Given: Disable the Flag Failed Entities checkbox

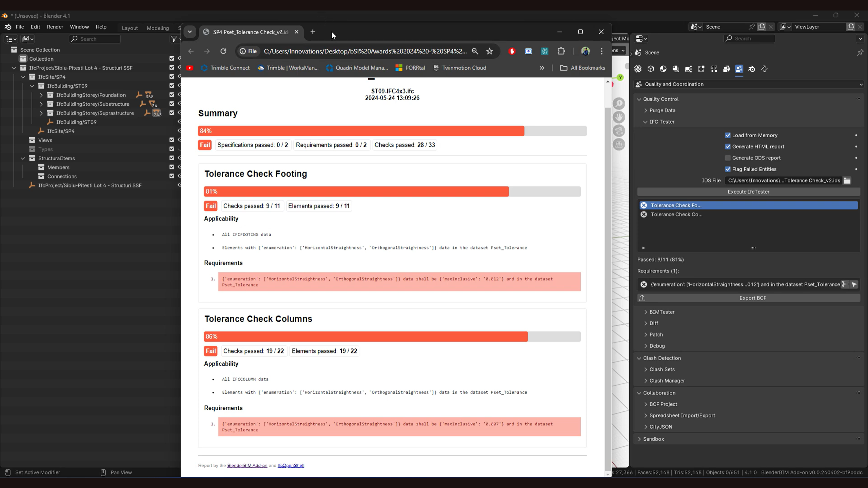Looking at the screenshot, I should pyautogui.click(x=728, y=169).
